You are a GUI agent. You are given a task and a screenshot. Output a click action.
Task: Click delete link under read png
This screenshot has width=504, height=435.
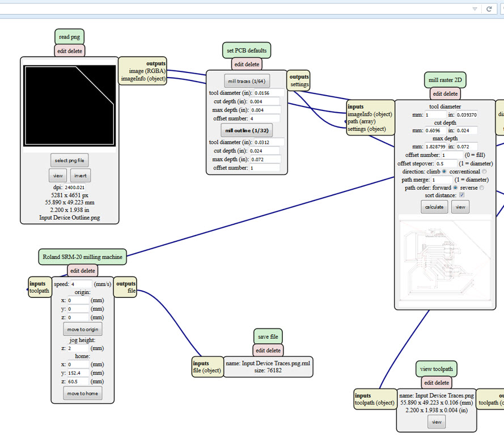coord(75,51)
